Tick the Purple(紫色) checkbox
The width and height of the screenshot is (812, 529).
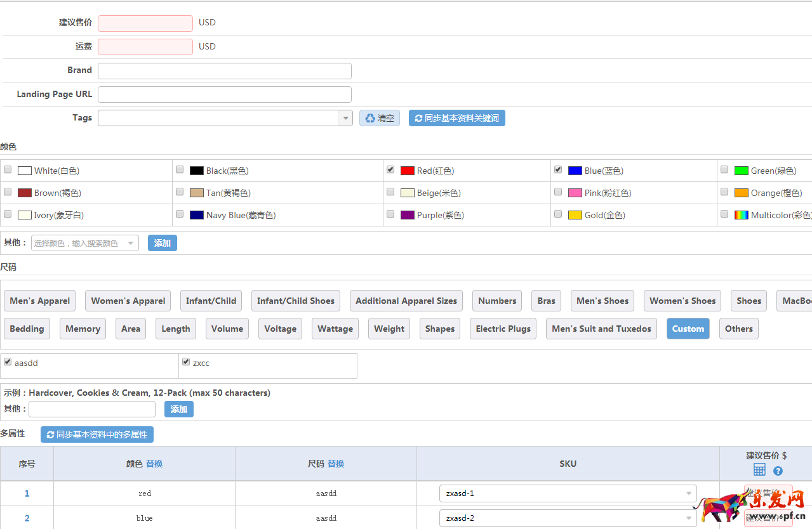click(390, 214)
